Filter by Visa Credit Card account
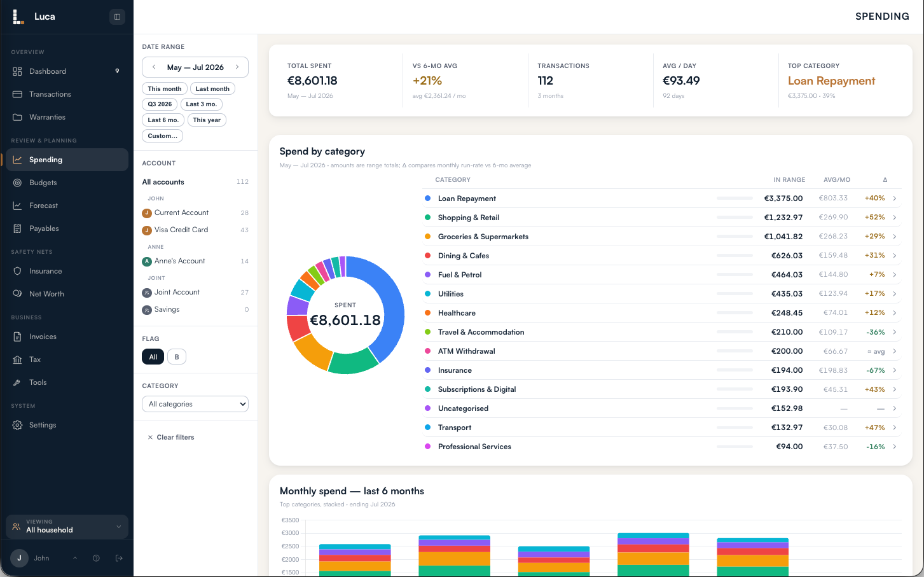Viewport: 924px width, 577px height. click(x=195, y=230)
